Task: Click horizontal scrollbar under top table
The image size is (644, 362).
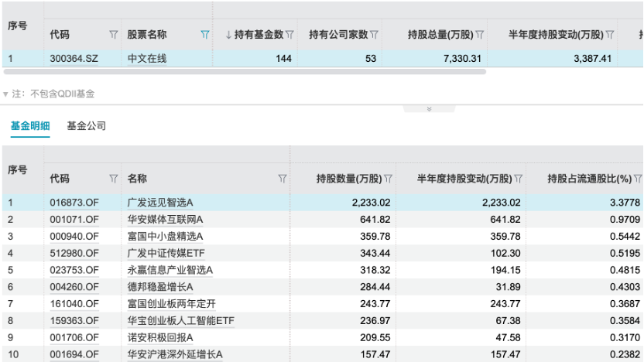Action: 245,72
